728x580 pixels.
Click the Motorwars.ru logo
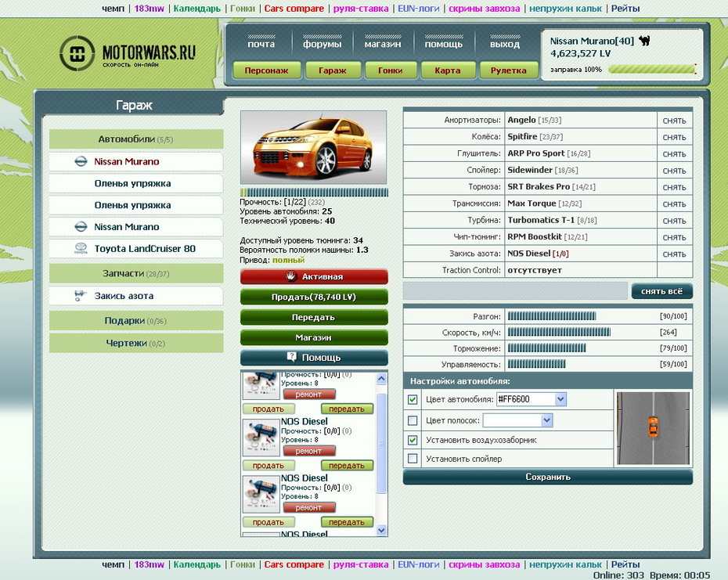(128, 53)
